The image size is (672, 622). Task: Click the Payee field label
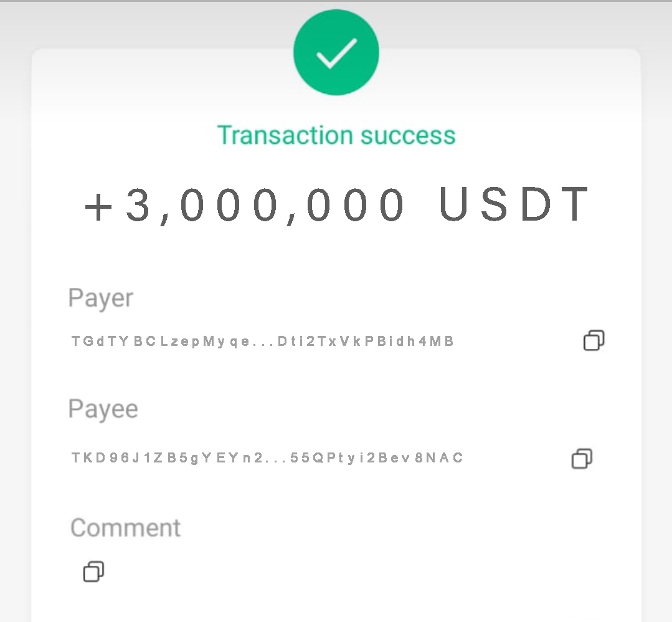103,409
